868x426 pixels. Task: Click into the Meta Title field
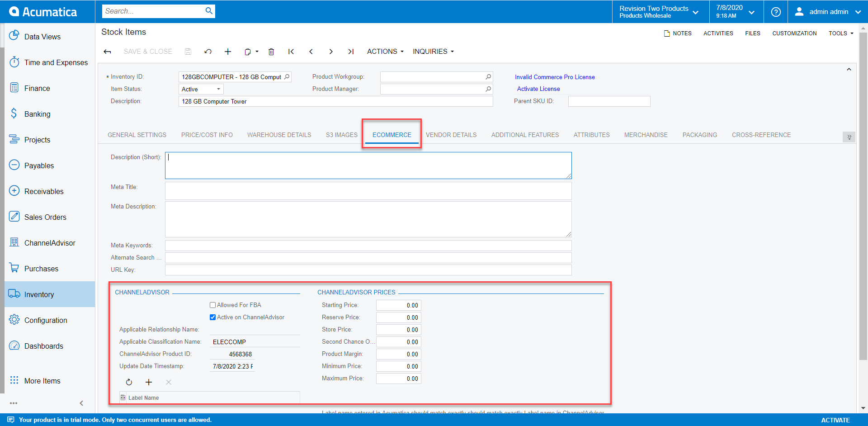tap(368, 191)
